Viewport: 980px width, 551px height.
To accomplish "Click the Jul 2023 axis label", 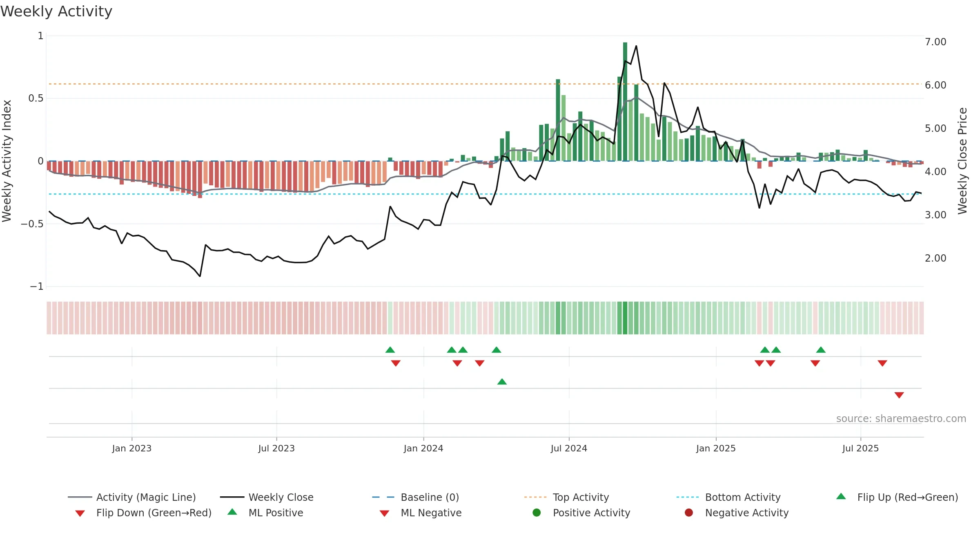I will click(276, 448).
